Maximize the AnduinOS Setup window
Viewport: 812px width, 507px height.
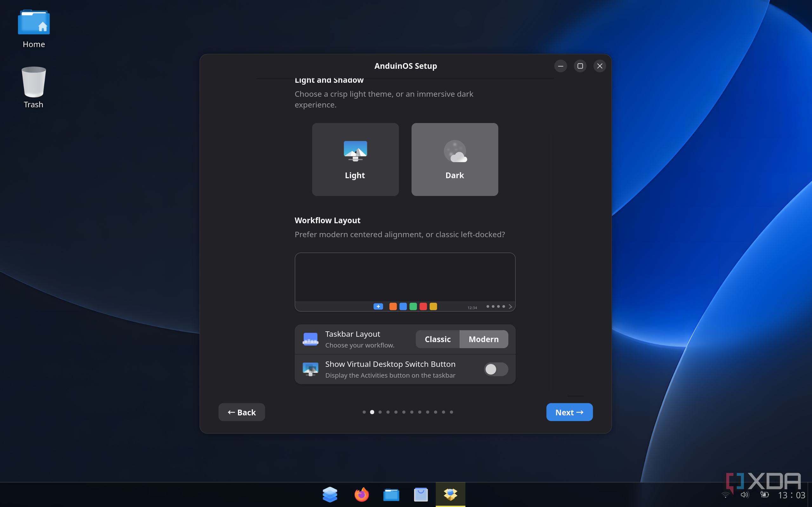pos(580,66)
